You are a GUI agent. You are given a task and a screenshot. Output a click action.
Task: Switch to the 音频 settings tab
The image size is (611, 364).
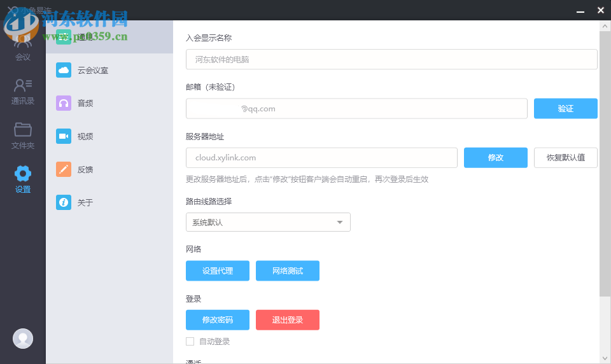[109, 103]
